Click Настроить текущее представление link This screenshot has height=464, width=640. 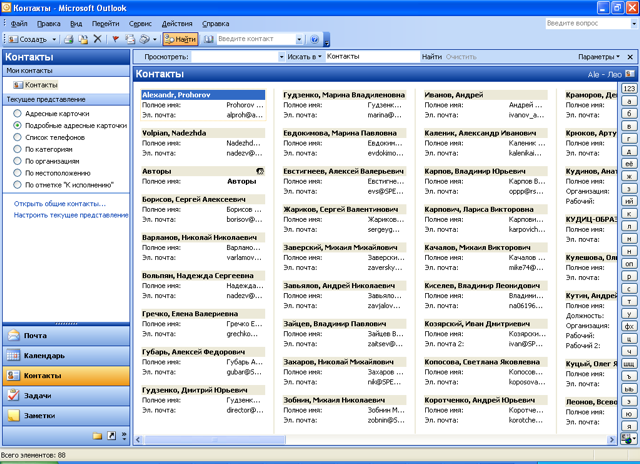pos(71,215)
